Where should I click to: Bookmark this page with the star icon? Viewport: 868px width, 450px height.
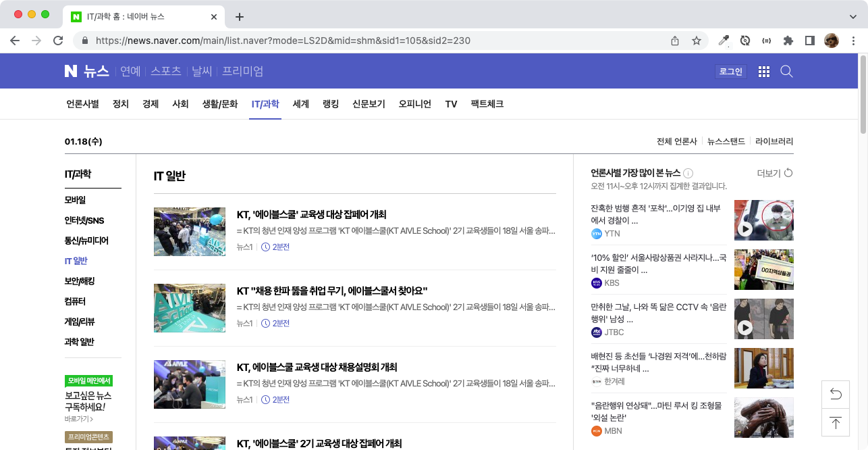[697, 41]
